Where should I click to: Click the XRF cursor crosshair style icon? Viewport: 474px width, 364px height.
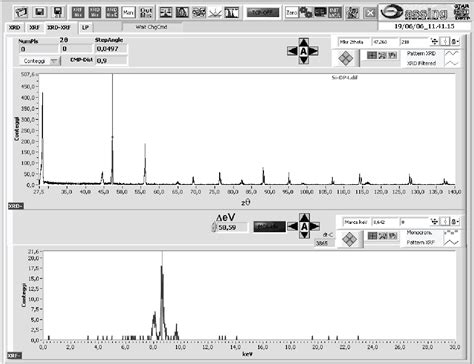(x=434, y=221)
